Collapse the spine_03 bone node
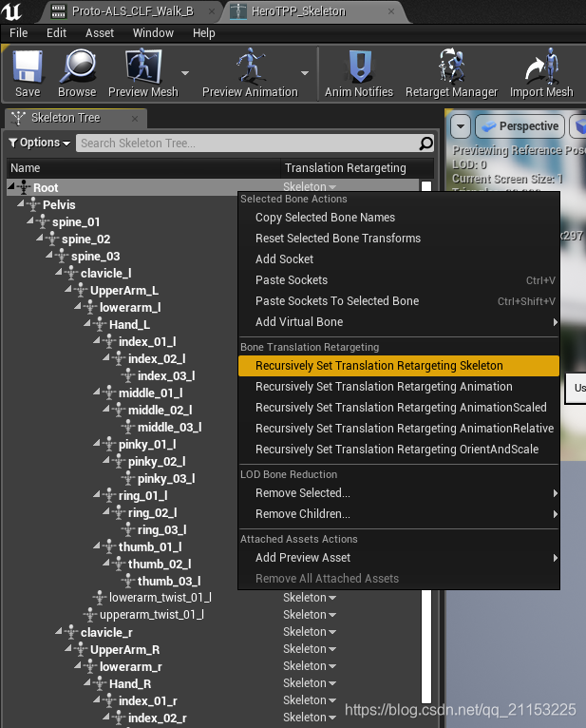This screenshot has height=728, width=586. pos(49,257)
